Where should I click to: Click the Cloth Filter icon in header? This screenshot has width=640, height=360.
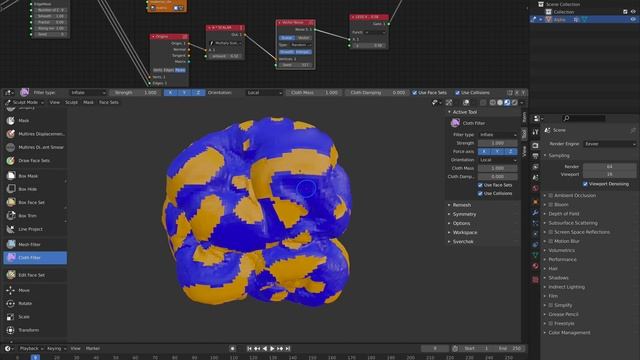point(24,93)
